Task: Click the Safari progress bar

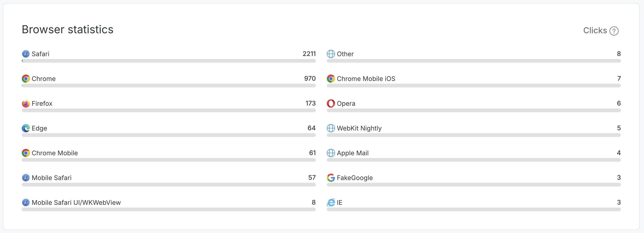Action: click(169, 61)
